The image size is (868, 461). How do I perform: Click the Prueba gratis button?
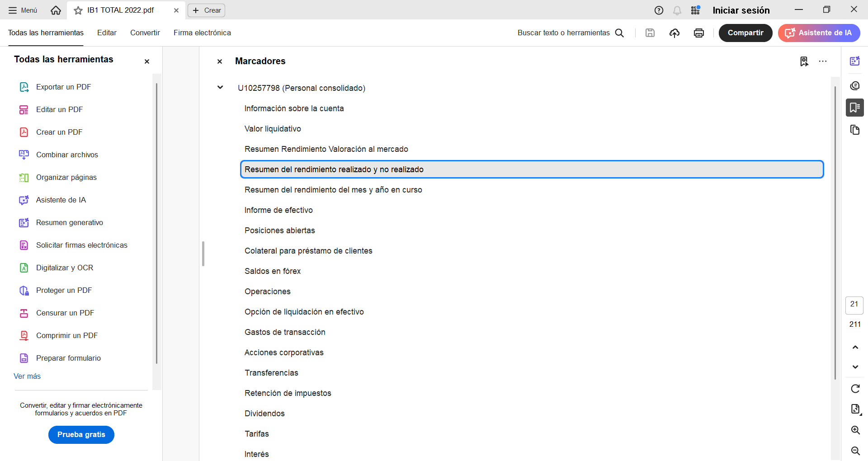[81, 434]
